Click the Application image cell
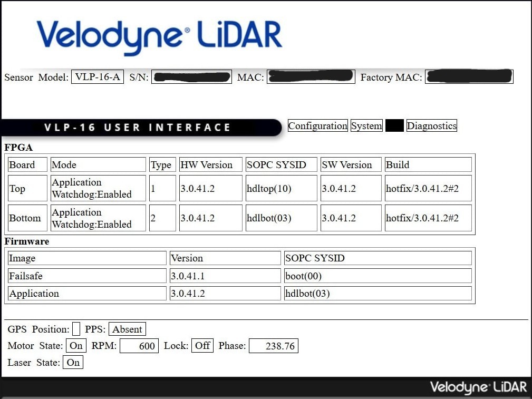The width and height of the screenshot is (532, 399). pyautogui.click(x=87, y=293)
